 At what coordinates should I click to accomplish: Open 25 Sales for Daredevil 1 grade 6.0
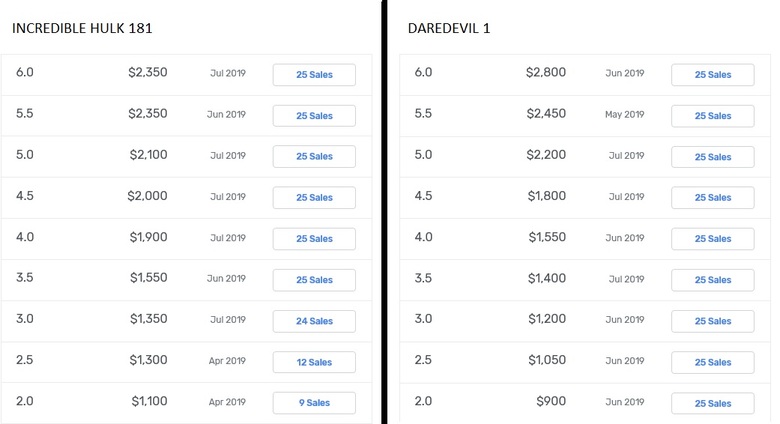712,75
